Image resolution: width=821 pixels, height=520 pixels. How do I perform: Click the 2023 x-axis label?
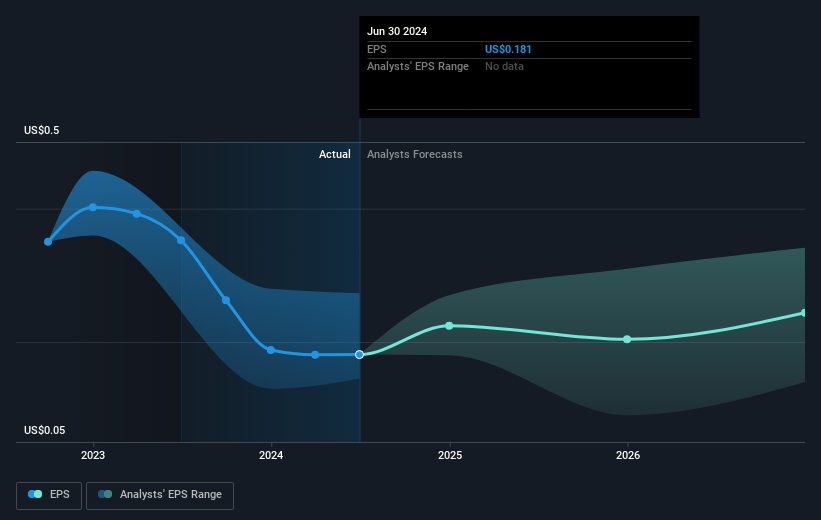pyautogui.click(x=93, y=455)
